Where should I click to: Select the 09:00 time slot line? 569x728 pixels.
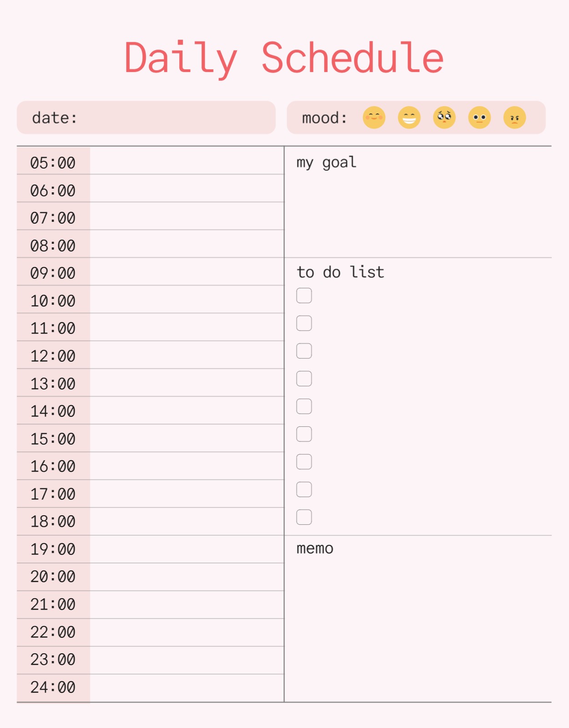click(187, 272)
